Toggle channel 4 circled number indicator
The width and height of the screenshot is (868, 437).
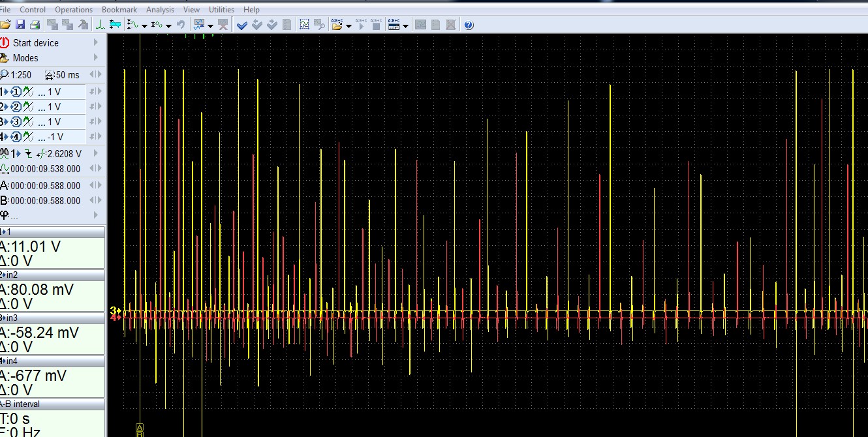[16, 137]
